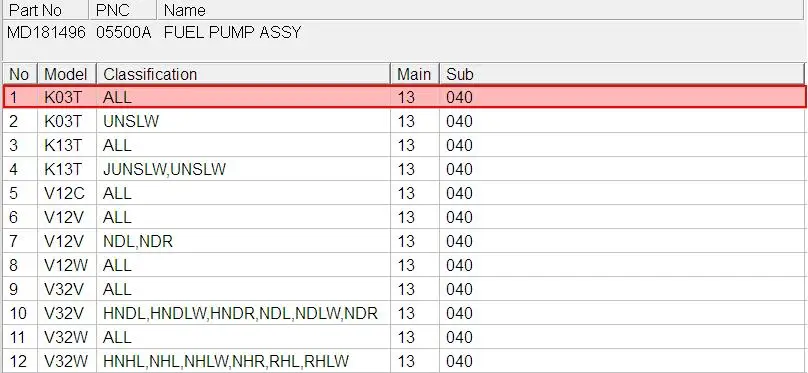Select PNC value 05500A
This screenshot has height=373, width=808.
[x=124, y=32]
